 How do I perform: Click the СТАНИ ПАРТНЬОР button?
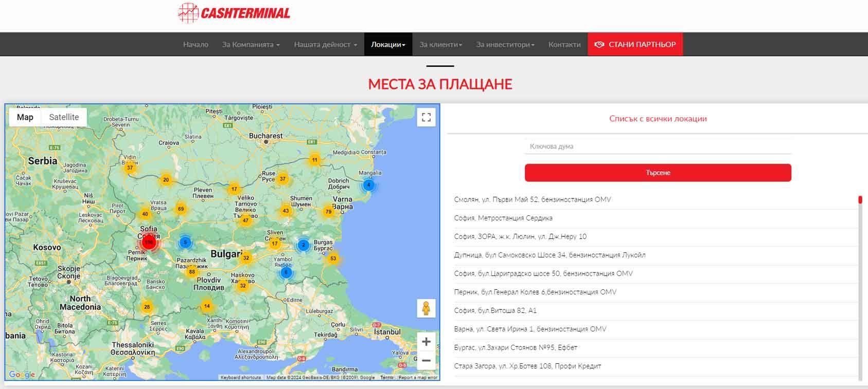[635, 44]
